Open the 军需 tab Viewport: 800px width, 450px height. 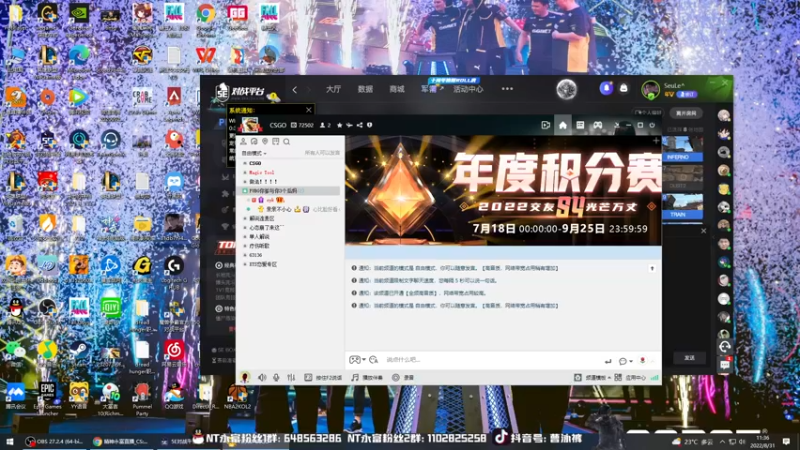(x=429, y=89)
